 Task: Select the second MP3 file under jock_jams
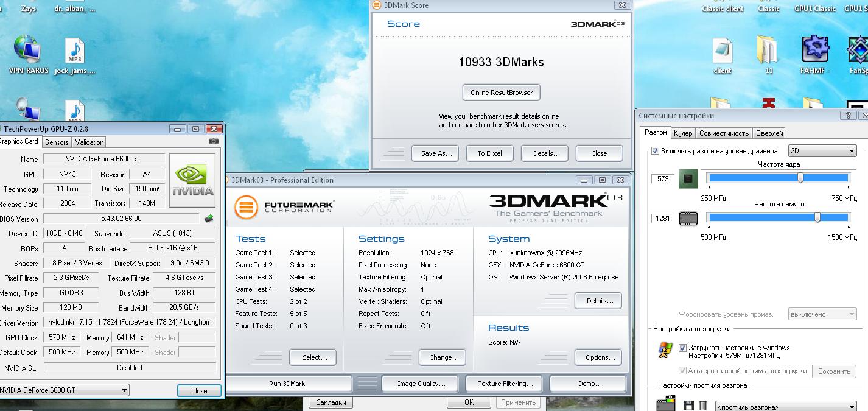[74, 110]
